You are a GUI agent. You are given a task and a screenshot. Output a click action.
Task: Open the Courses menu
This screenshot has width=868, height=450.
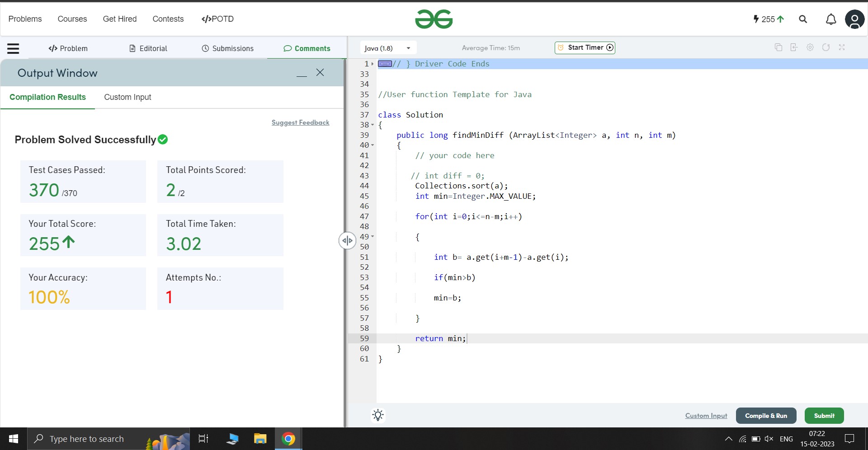pyautogui.click(x=72, y=19)
